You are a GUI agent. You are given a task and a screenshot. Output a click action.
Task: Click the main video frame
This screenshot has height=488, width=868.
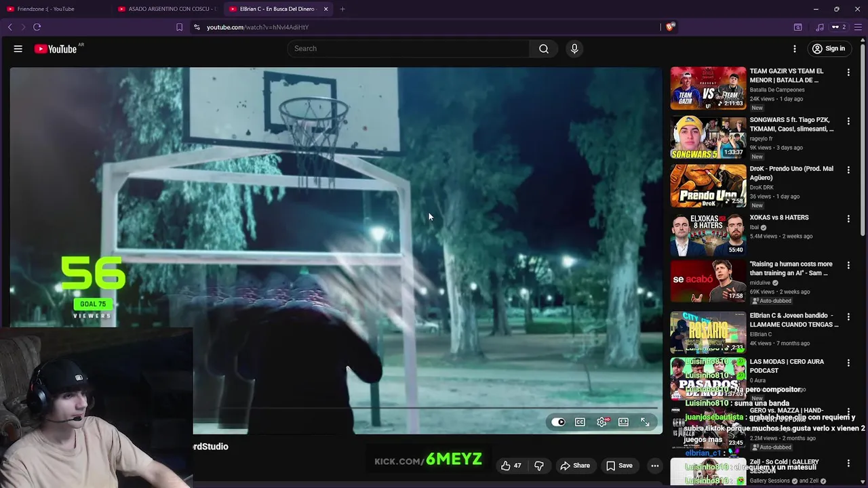[336, 250]
